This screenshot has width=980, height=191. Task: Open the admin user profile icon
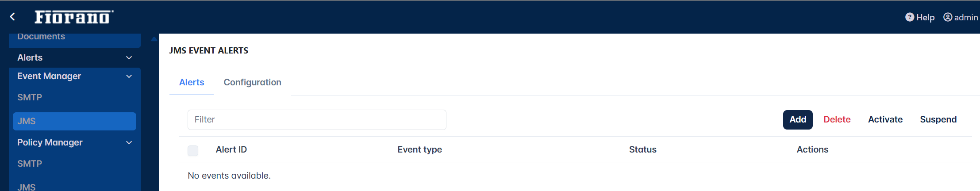[948, 17]
